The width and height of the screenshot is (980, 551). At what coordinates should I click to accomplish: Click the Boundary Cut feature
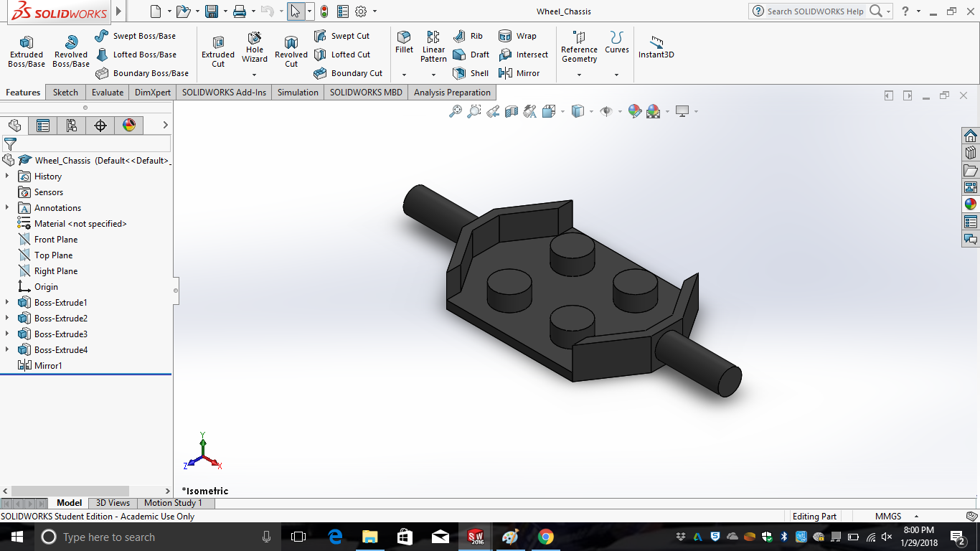[348, 73]
